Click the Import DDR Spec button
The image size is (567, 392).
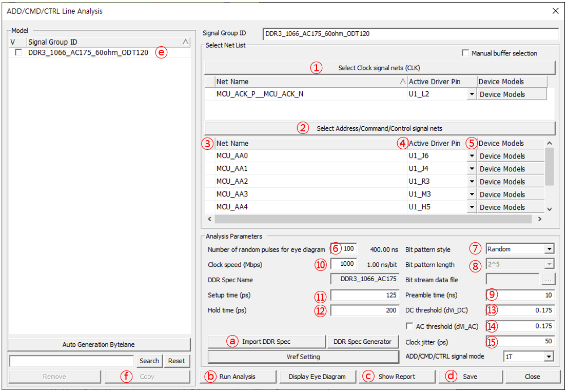coord(267,342)
